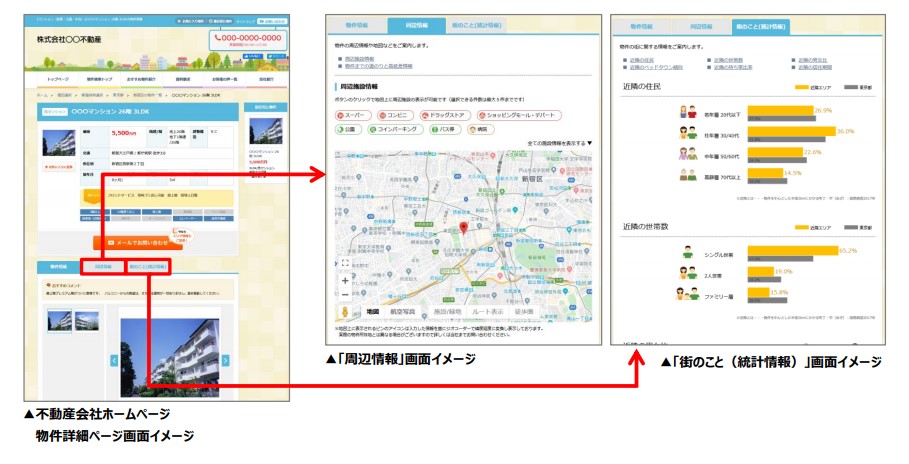
Task: Click the メールでお問い合わせ orange button
Action: [x=138, y=242]
